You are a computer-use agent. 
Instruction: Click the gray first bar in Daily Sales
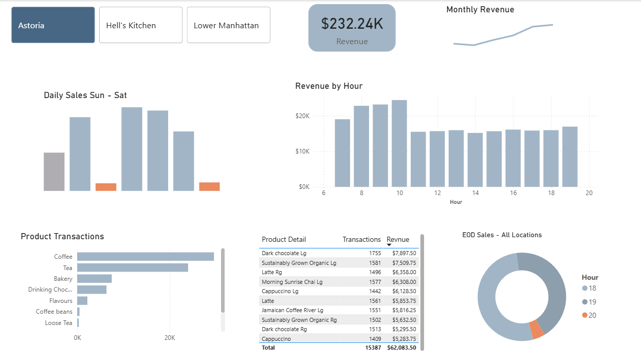click(x=54, y=171)
